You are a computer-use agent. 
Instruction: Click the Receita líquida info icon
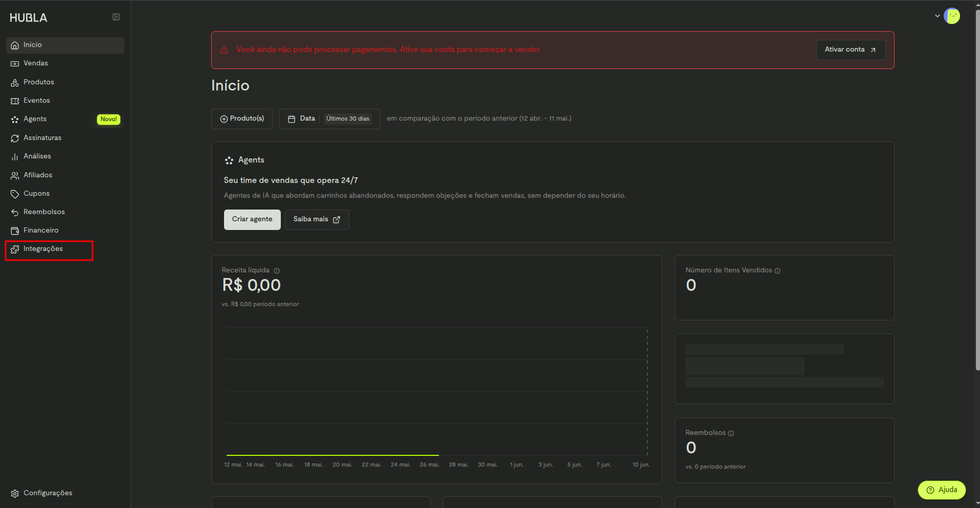point(277,271)
